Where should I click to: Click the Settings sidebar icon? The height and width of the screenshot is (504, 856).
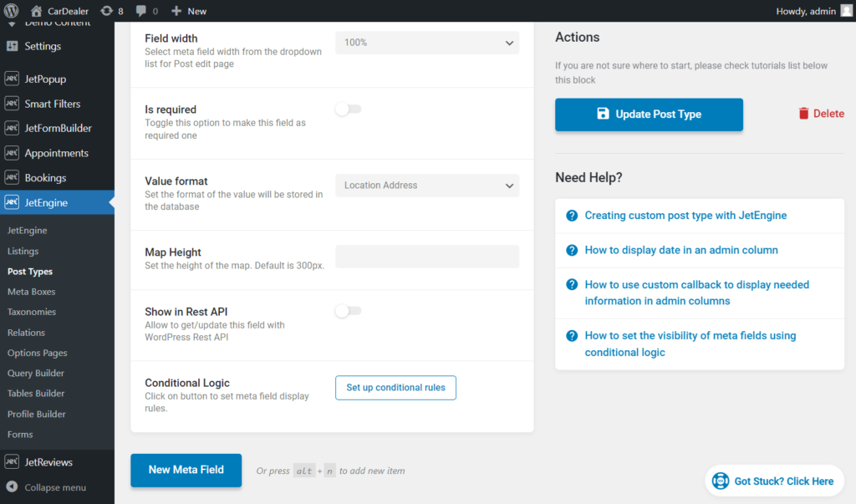pos(12,46)
